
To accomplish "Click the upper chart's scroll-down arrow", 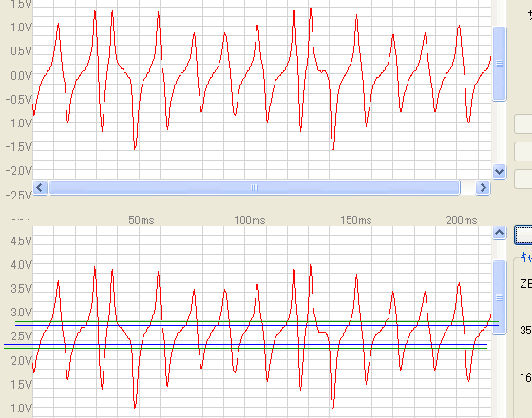I will click(499, 171).
